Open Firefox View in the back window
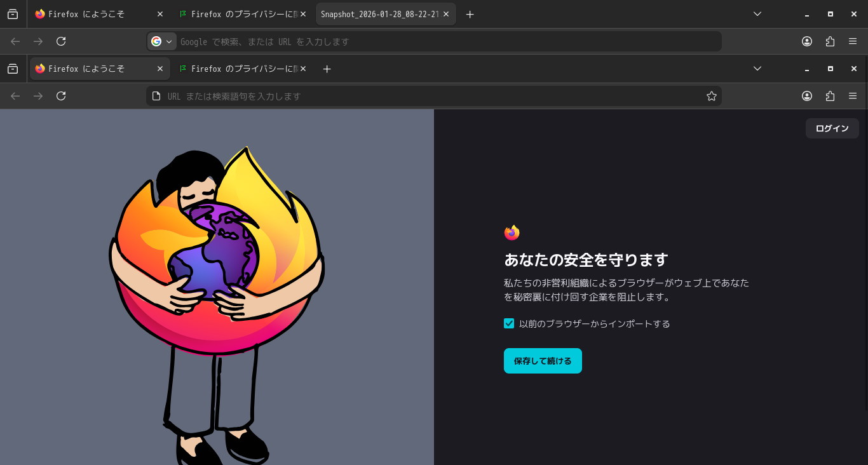This screenshot has width=868, height=465. (x=13, y=14)
